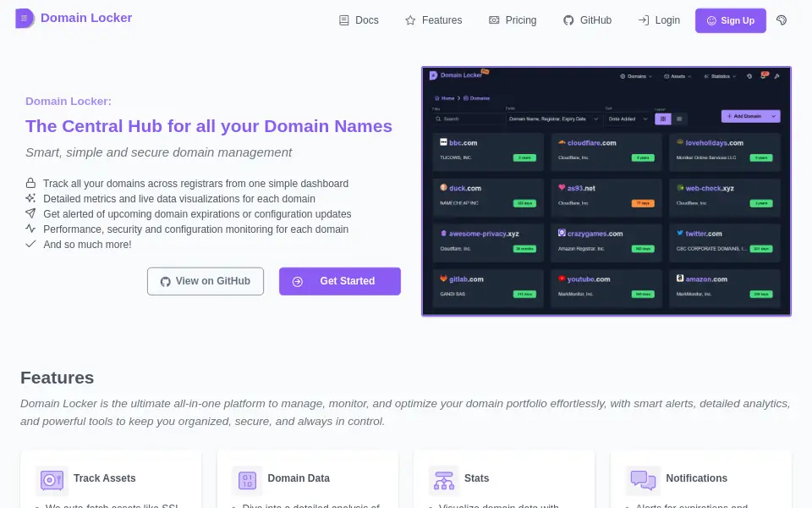The height and width of the screenshot is (508, 812).
Task: Go to Features in the navbar
Action: [433, 20]
